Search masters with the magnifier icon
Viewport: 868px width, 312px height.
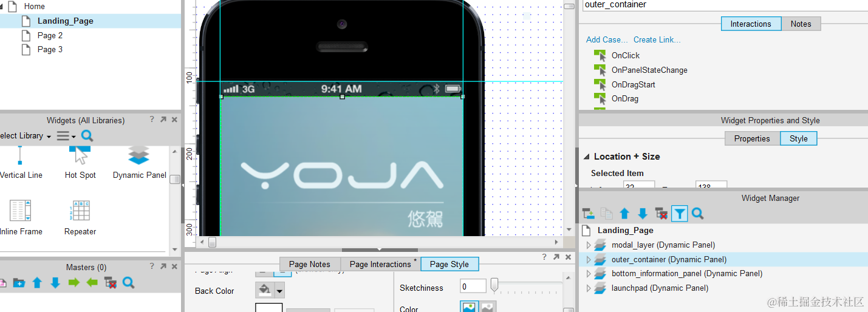(x=128, y=283)
